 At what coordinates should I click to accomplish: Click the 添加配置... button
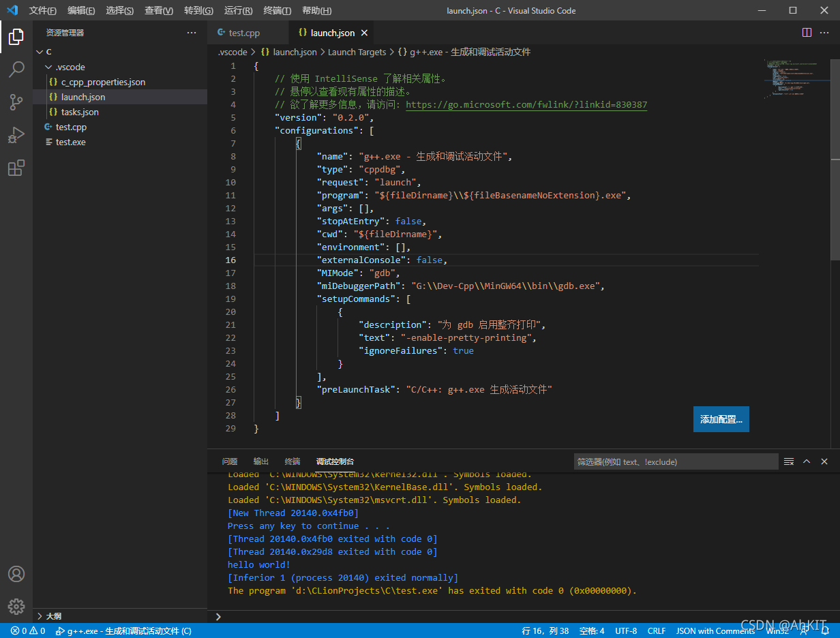click(721, 419)
